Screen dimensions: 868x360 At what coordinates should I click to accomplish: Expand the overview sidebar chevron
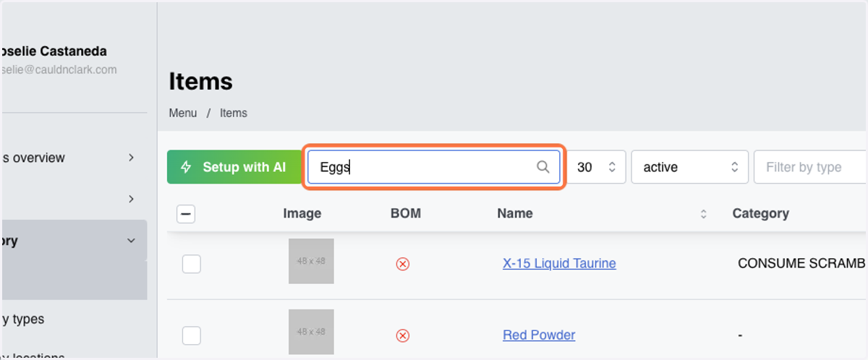131,158
